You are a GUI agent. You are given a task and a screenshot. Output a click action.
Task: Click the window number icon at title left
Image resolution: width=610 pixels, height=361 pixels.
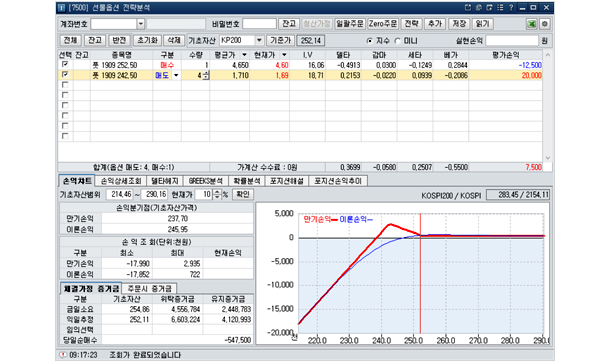[62, 7]
